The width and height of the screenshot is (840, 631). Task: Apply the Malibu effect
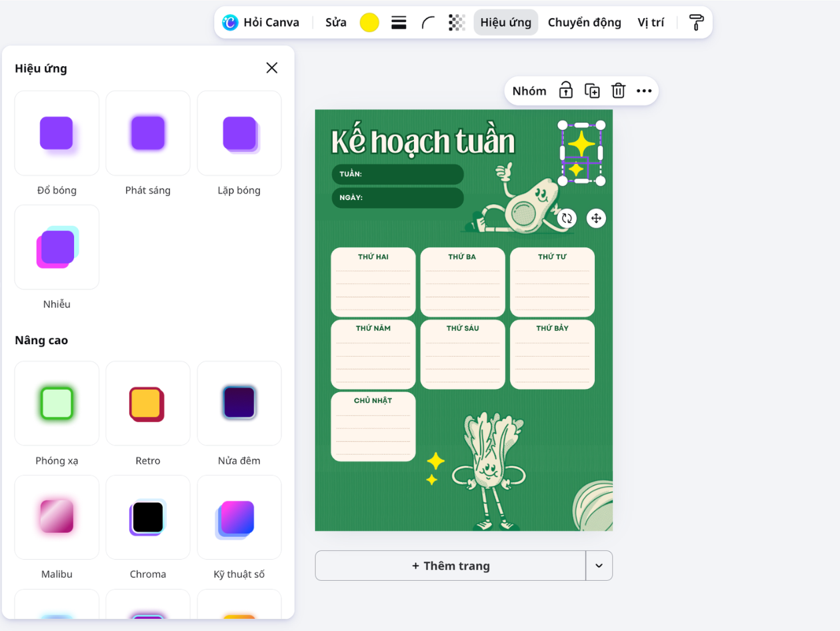(x=57, y=517)
